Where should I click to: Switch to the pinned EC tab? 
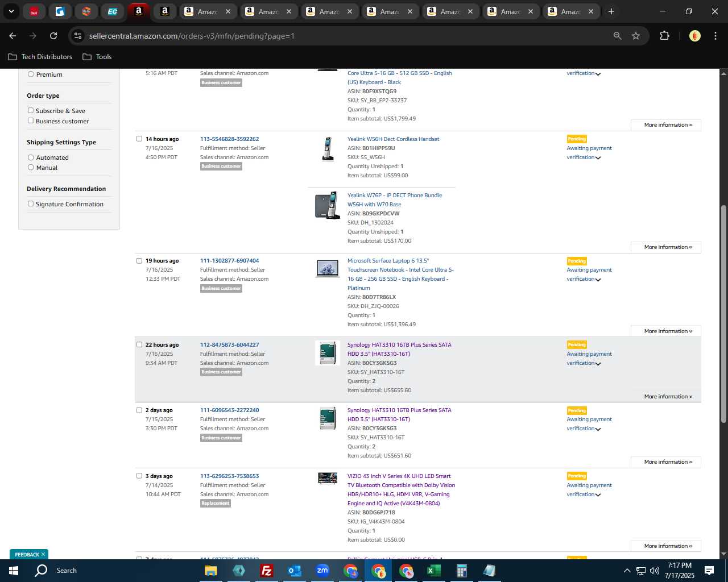tap(113, 11)
